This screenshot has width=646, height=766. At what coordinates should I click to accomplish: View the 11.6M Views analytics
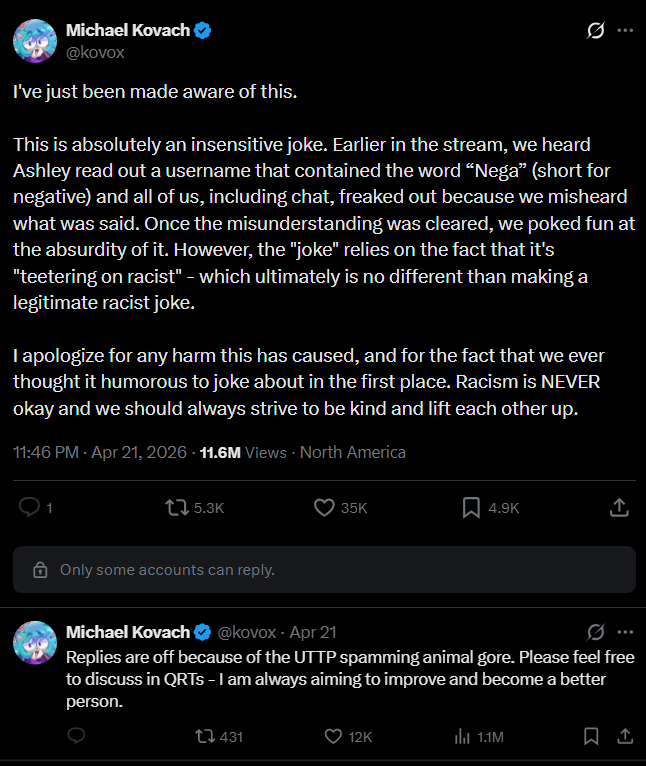(x=243, y=452)
